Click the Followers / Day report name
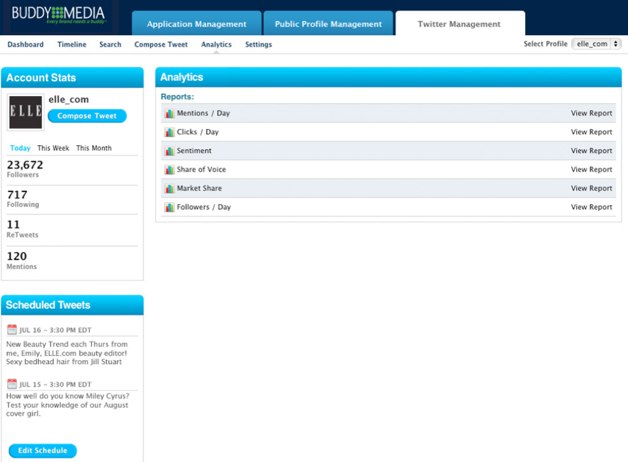The image size is (628, 462). point(204,207)
